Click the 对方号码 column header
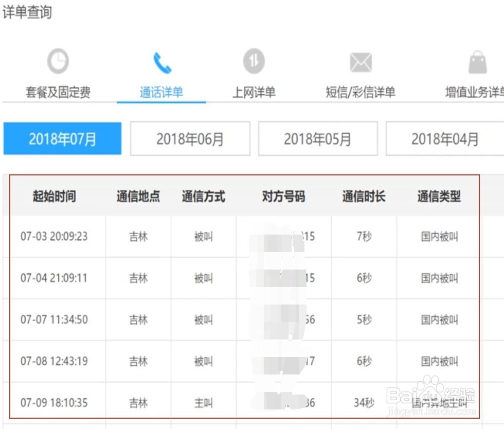Screen dimensions: 504x429 click(x=282, y=196)
